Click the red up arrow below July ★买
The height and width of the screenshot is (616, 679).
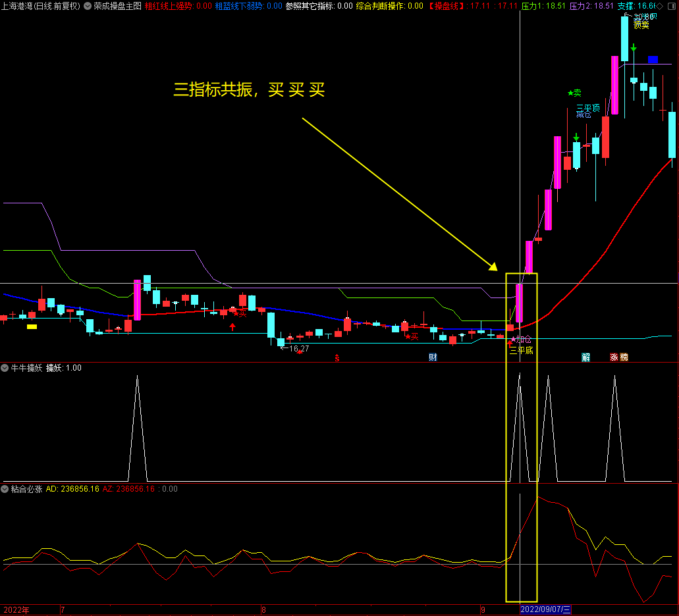coord(232,326)
